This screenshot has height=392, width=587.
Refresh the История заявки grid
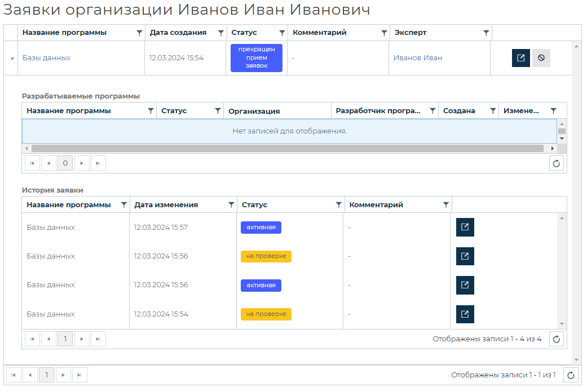click(556, 339)
